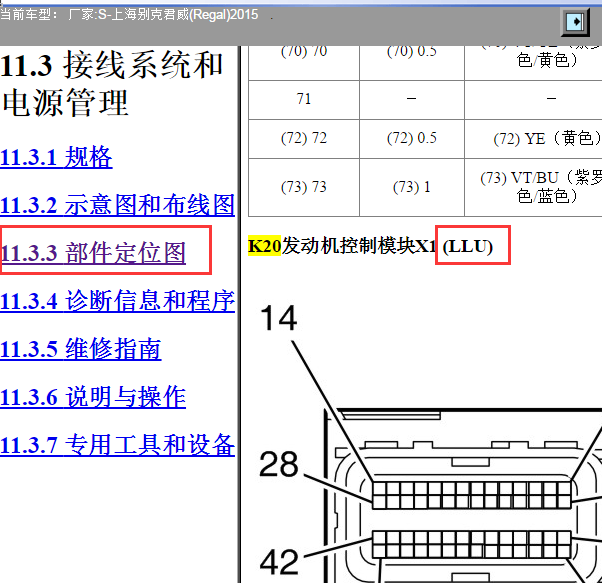602x583 pixels.
Task: Click connector pin label 14
Action: pos(279,318)
